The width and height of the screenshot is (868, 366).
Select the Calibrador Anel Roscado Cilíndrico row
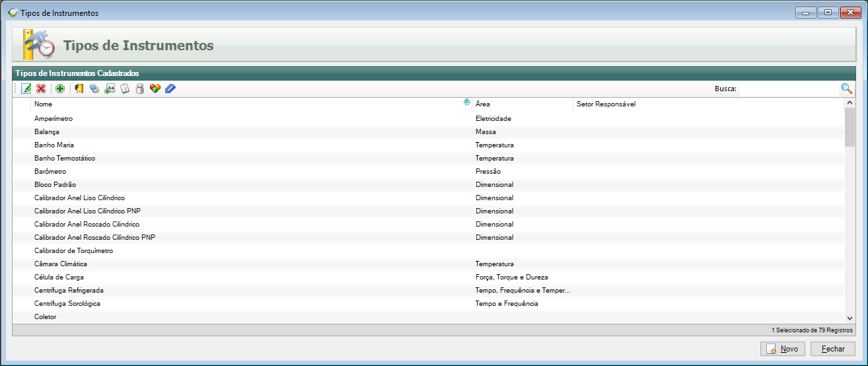coord(428,225)
